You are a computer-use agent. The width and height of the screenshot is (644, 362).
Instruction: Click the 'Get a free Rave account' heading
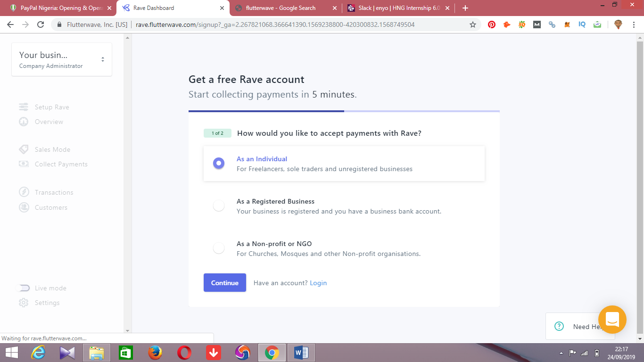coord(247,79)
